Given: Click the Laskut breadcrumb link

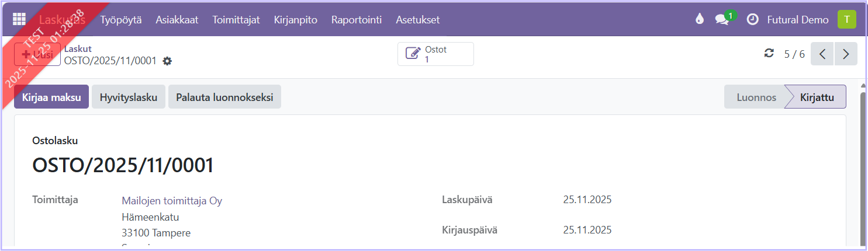Looking at the screenshot, I should pos(78,49).
